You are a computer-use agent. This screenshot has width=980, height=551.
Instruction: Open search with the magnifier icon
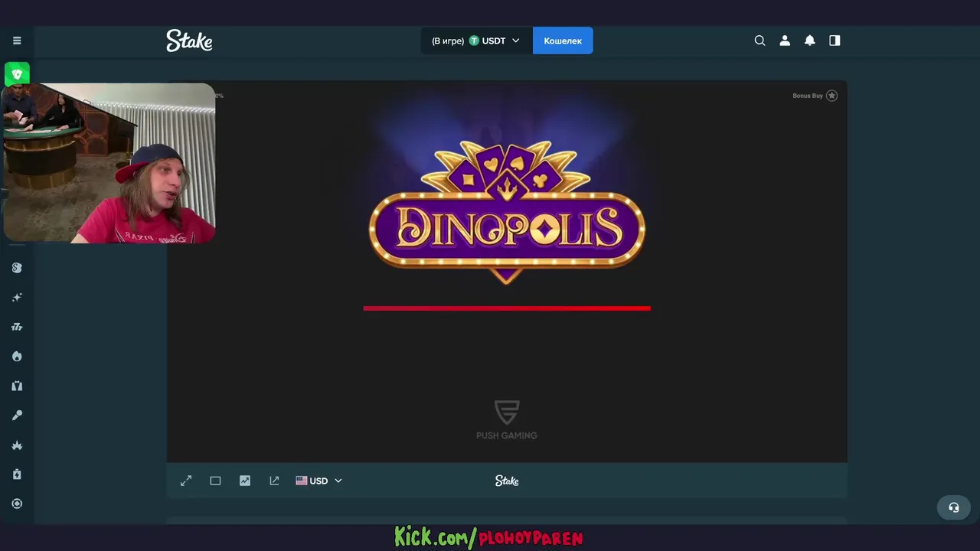click(759, 41)
